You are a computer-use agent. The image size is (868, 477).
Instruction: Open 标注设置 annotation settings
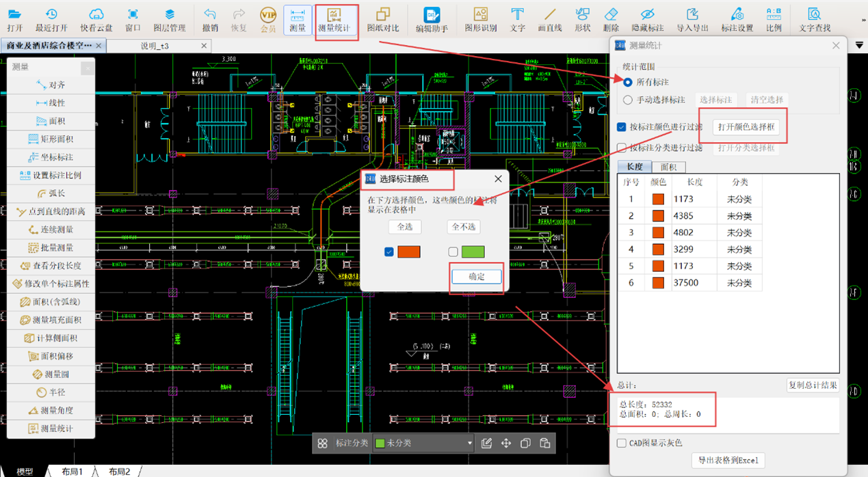(737, 19)
